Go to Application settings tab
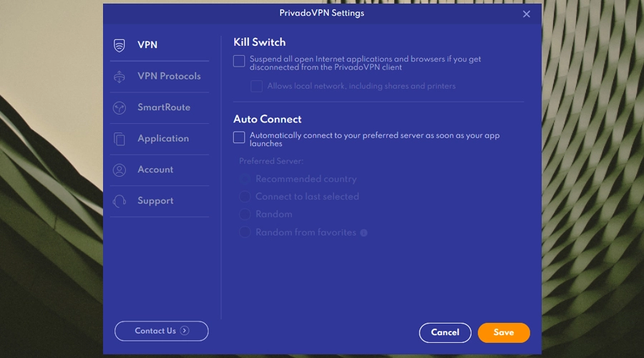 click(x=160, y=139)
